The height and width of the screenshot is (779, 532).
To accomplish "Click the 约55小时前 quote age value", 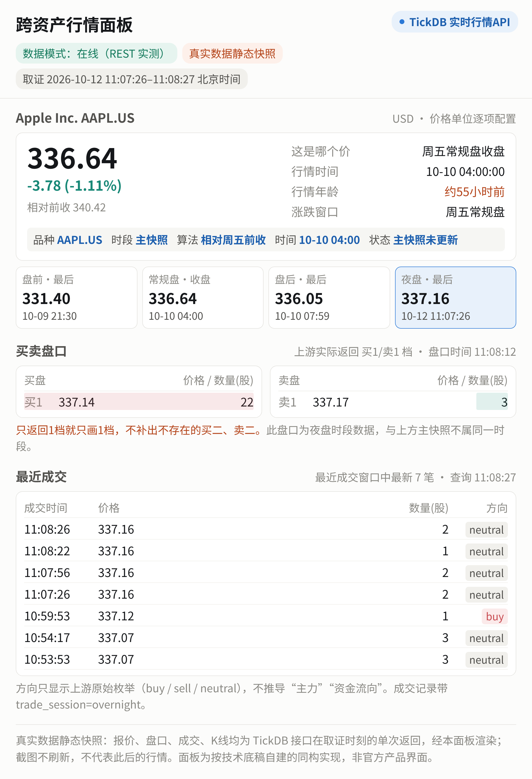I will coord(474,192).
